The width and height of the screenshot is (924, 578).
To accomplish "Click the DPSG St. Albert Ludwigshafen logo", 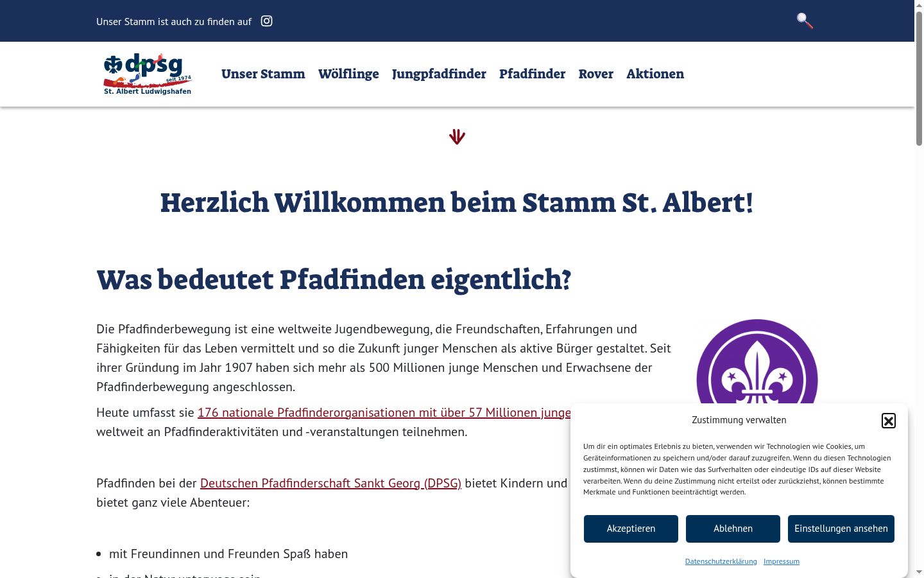I will click(x=148, y=74).
